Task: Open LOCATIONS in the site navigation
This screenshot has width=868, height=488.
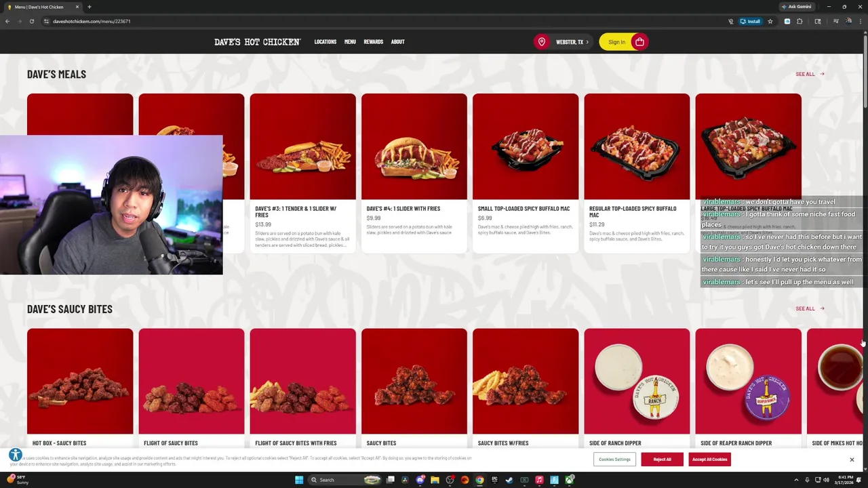Action: click(325, 42)
